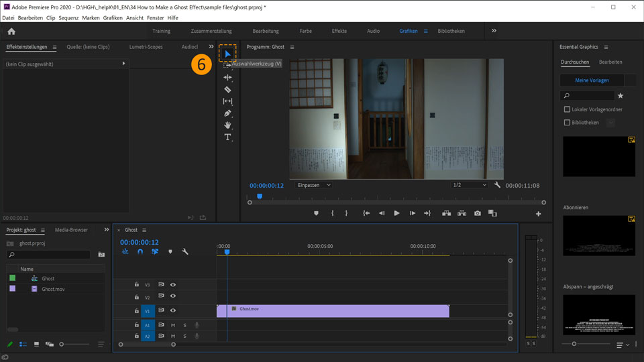Viewport: 644px width, 362px height.
Task: Expand the hidden workspaces overflow chevron
Action: coord(494,31)
